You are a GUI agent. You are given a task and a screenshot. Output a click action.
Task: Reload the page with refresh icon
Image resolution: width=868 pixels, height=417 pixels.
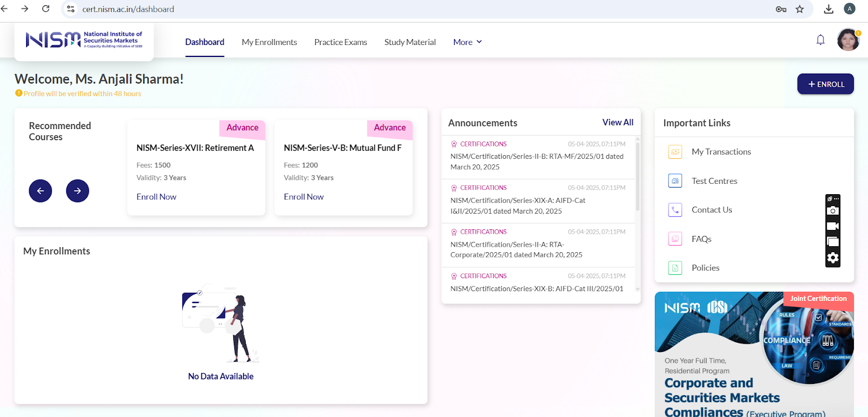[46, 9]
